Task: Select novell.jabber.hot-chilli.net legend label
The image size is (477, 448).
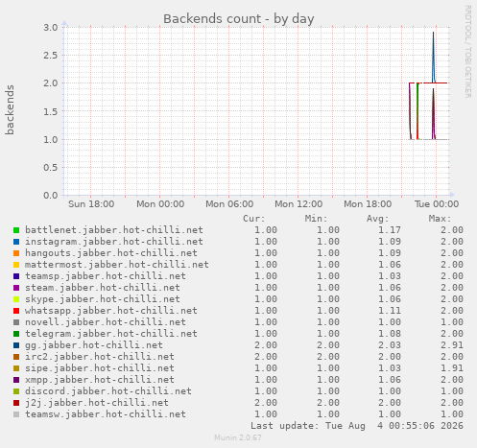Action: [106, 322]
